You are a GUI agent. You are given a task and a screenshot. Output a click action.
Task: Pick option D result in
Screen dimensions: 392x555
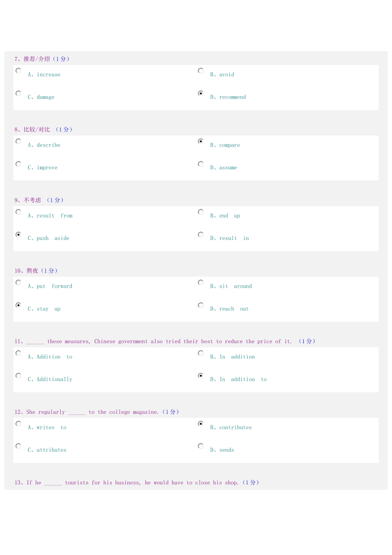click(201, 235)
